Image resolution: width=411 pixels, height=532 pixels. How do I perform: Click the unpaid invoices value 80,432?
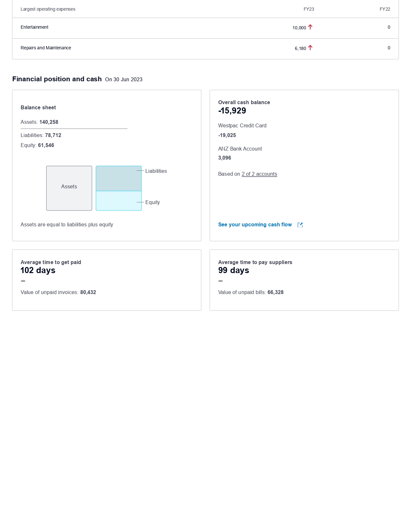click(x=88, y=292)
